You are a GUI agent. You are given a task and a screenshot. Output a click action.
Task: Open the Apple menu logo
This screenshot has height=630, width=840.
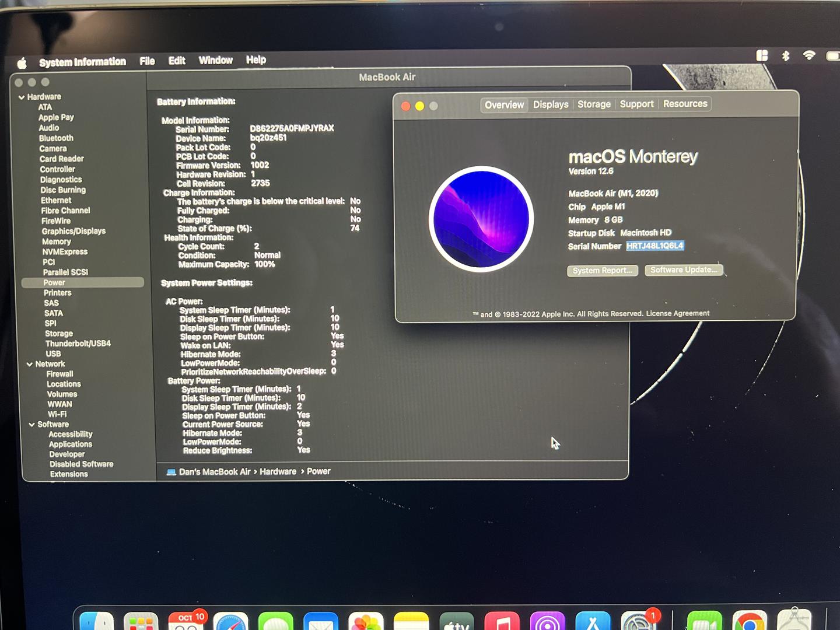click(x=22, y=62)
